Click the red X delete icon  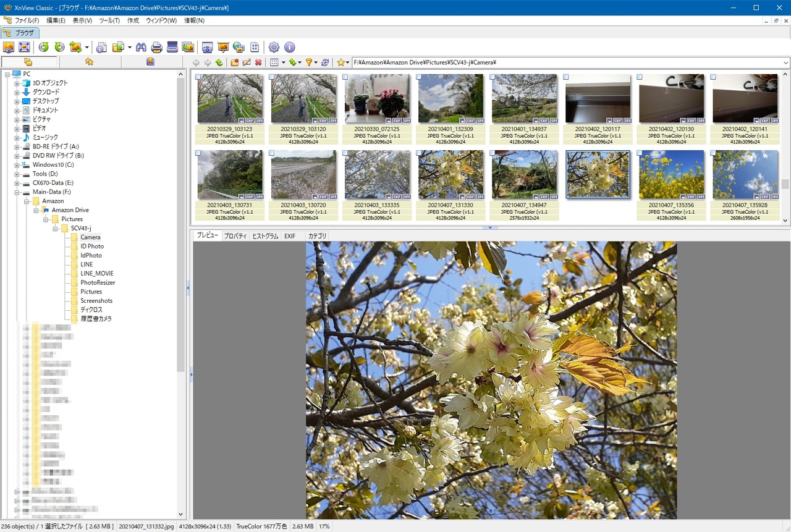tap(258, 62)
